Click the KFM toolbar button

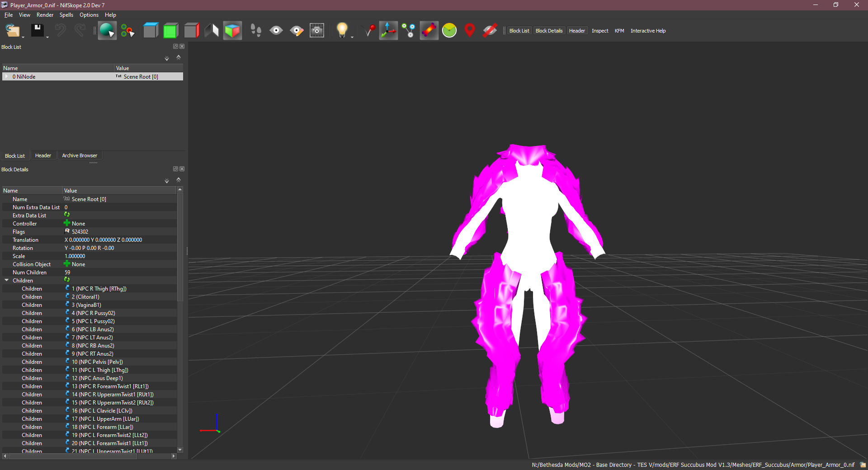[619, 31]
